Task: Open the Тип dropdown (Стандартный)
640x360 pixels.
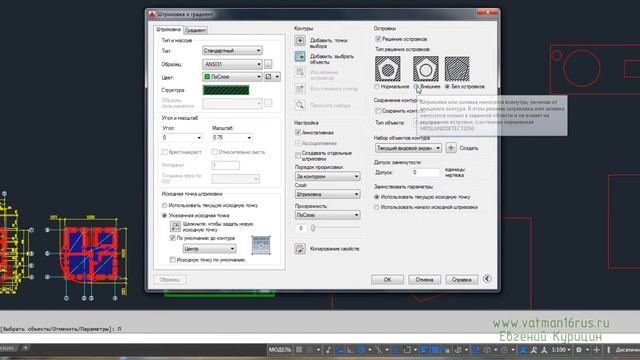Action: pos(232,51)
